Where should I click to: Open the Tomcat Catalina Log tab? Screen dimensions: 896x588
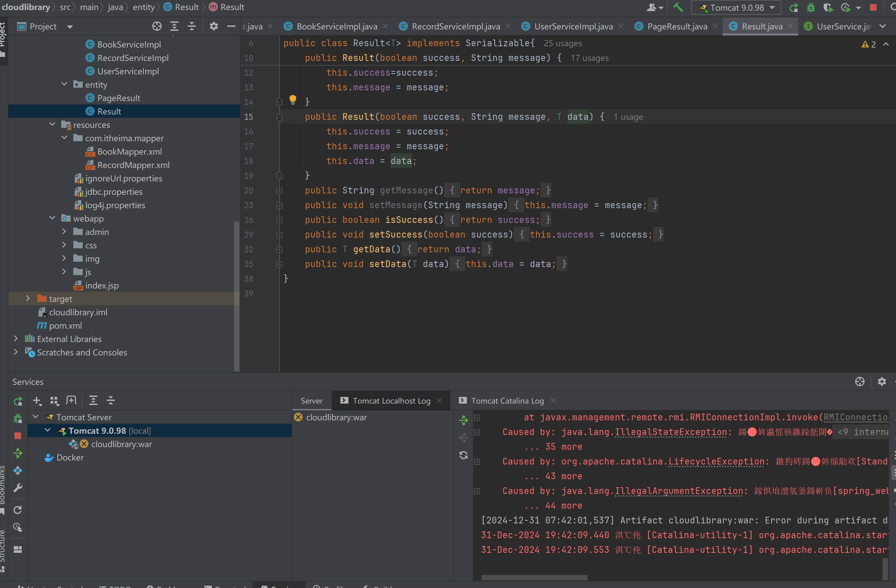click(x=507, y=401)
